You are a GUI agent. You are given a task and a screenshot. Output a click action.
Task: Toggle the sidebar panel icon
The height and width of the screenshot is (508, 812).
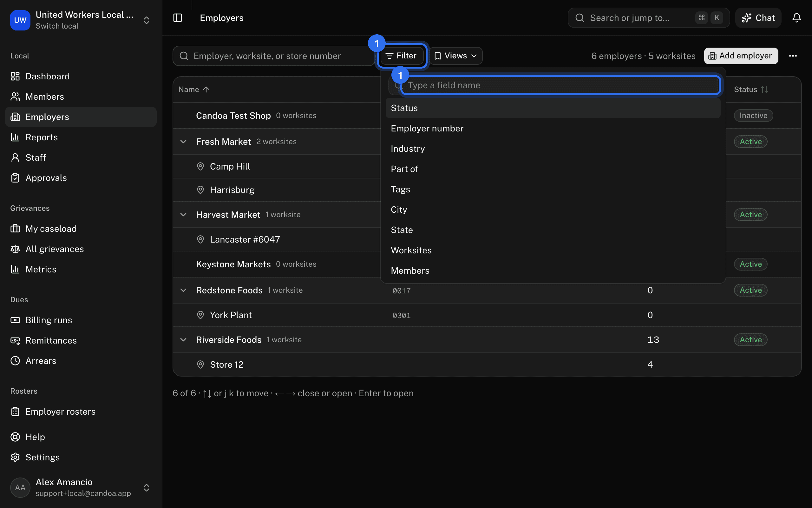point(178,18)
